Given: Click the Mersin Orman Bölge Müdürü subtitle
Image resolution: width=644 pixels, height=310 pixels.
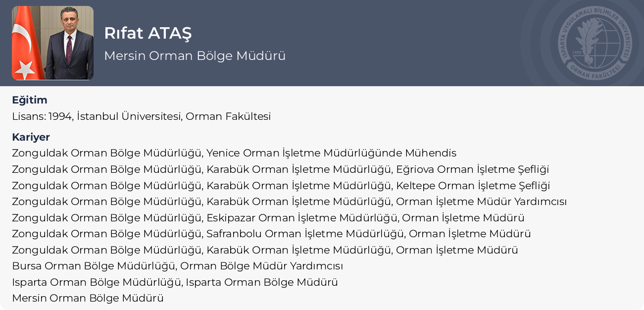Looking at the screenshot, I should tap(195, 56).
